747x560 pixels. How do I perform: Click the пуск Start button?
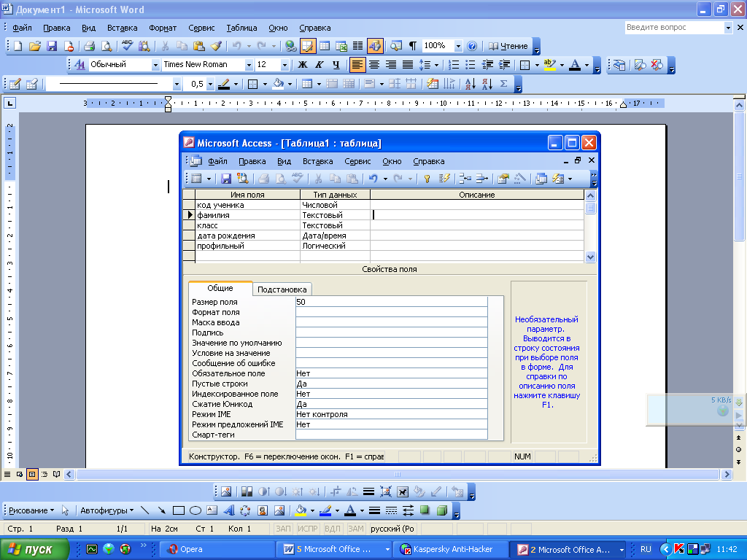point(35,549)
